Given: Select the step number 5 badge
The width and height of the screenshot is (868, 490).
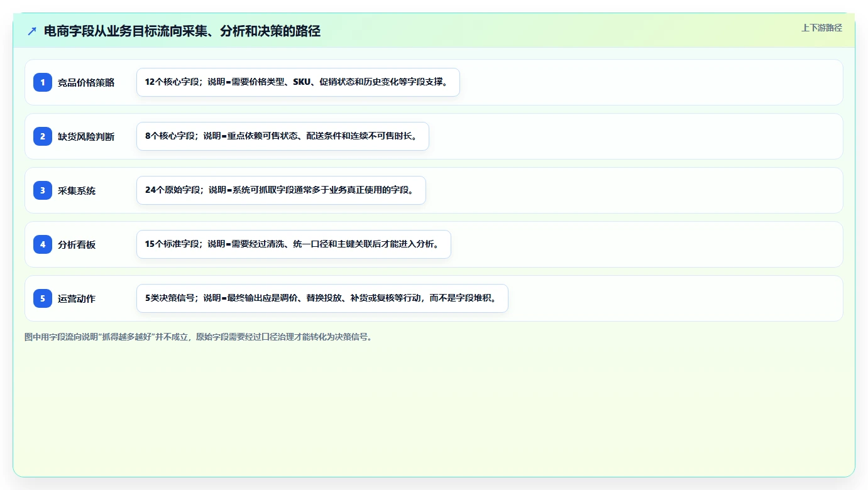Looking at the screenshot, I should click(x=43, y=298).
